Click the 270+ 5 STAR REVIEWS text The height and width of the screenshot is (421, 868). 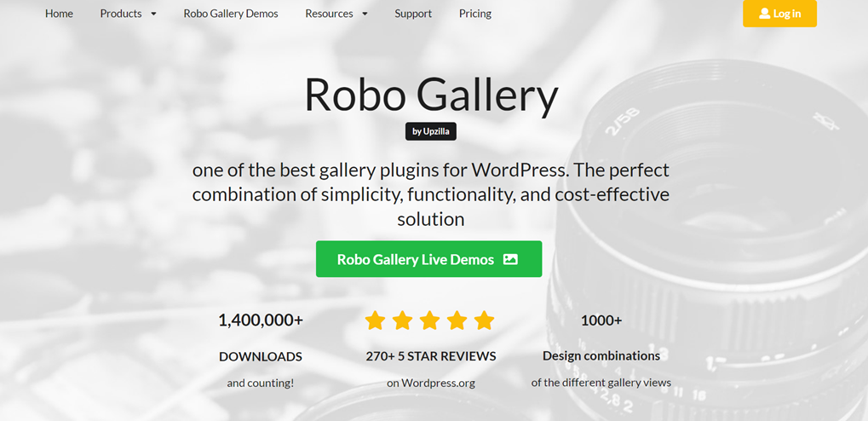click(431, 356)
